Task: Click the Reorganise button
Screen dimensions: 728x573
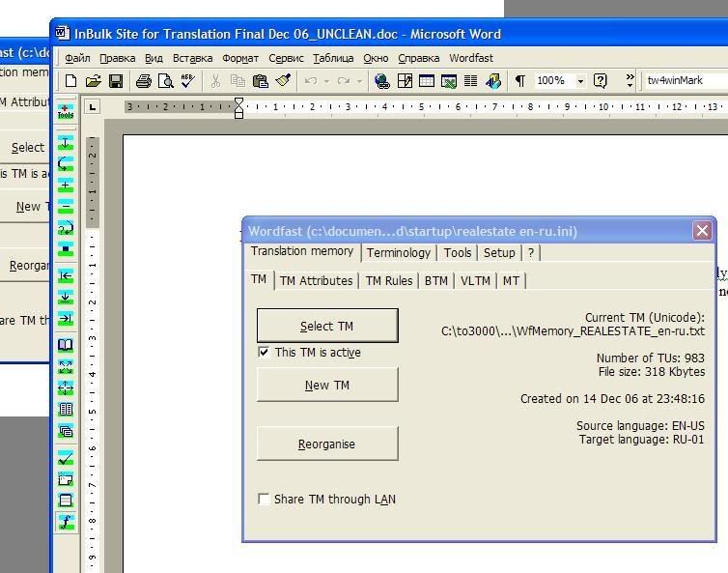Action: pyautogui.click(x=327, y=444)
